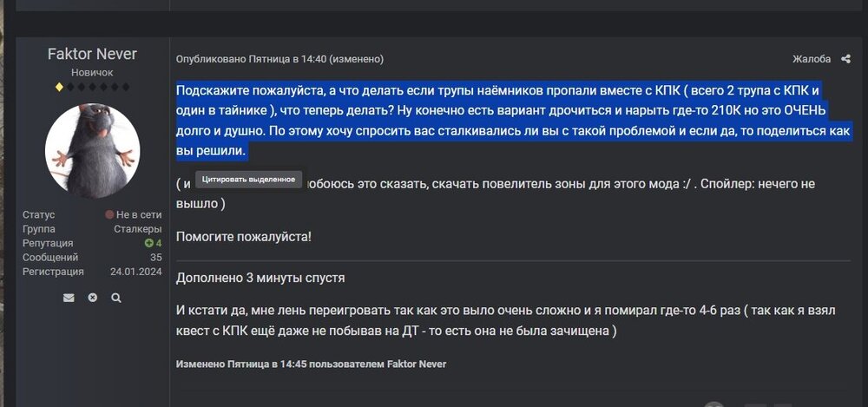Click the message count value 35
868x407 pixels.
(x=155, y=258)
